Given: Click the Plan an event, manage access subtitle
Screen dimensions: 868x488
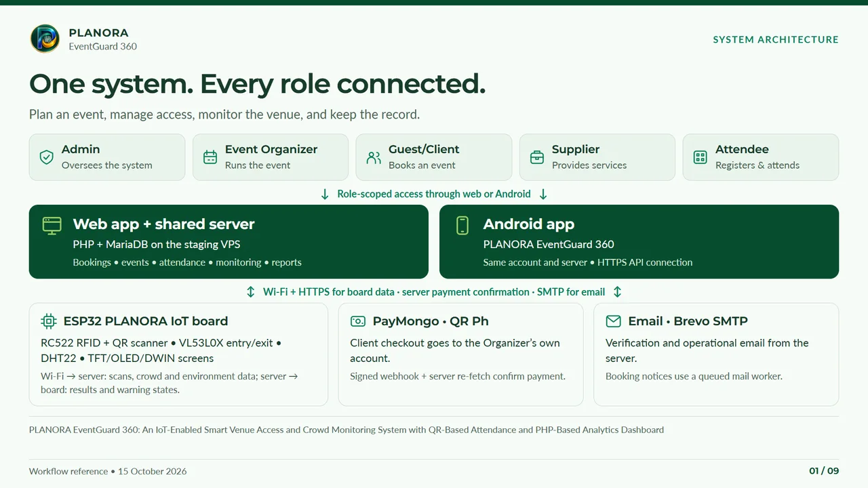Looking at the screenshot, I should tap(224, 115).
